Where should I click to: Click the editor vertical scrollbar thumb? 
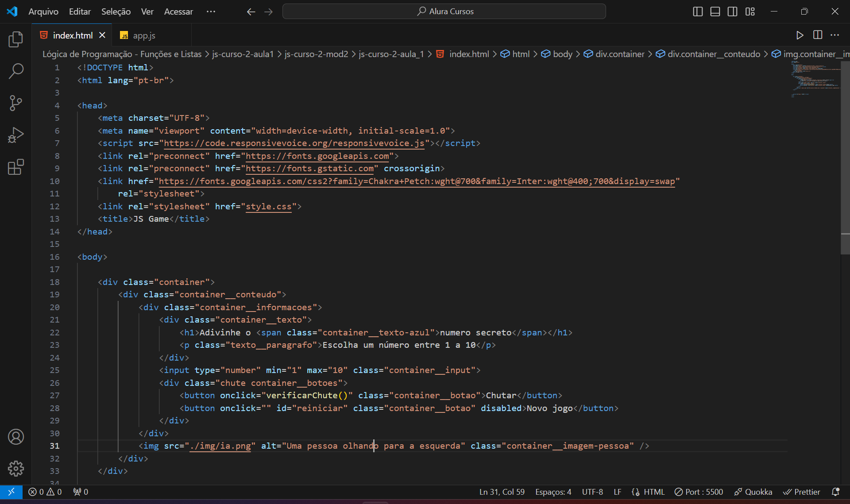(845, 158)
